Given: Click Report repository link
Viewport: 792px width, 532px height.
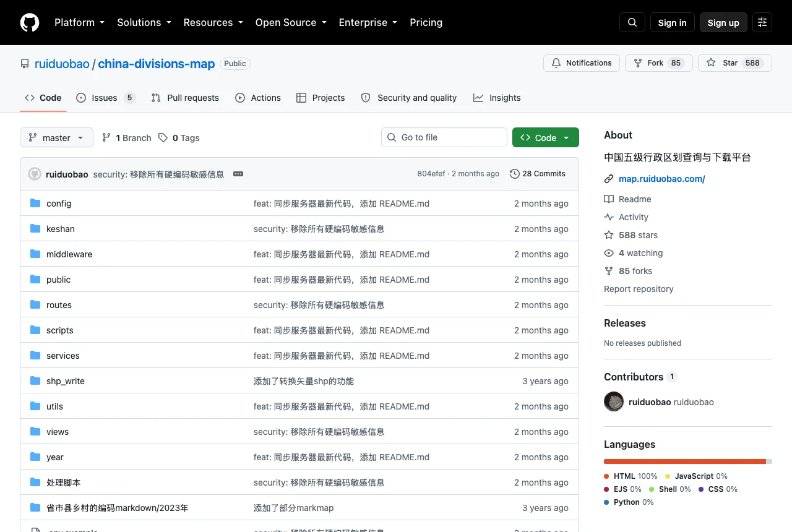Looking at the screenshot, I should [639, 289].
